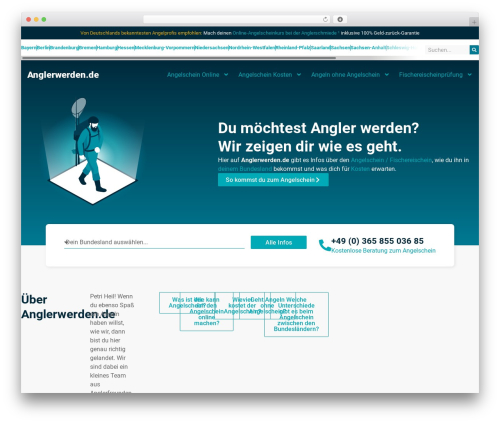Expand Angeln ohne Angelschein dropdown arrow

[387, 75]
